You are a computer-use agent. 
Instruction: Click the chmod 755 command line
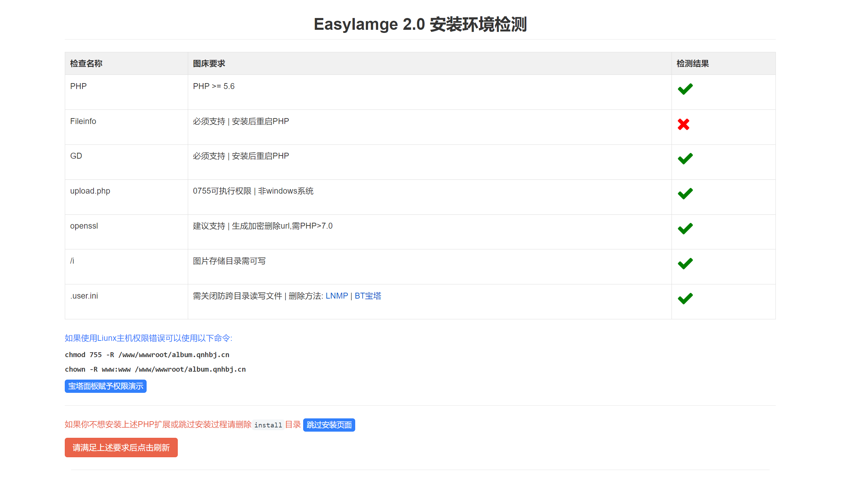147,355
